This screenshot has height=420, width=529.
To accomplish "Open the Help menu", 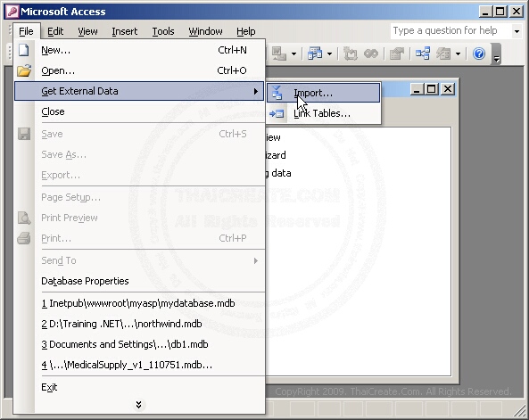I will tap(245, 31).
